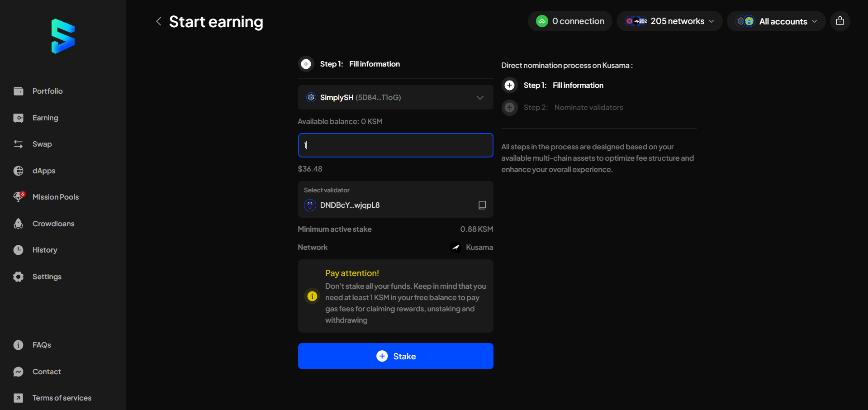
Task: Select the Portfolio icon in the sidebar
Action: 19,91
